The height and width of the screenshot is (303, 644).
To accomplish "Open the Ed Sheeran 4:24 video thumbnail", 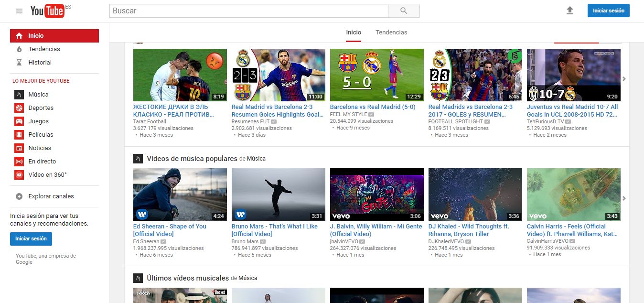I will pos(180,195).
